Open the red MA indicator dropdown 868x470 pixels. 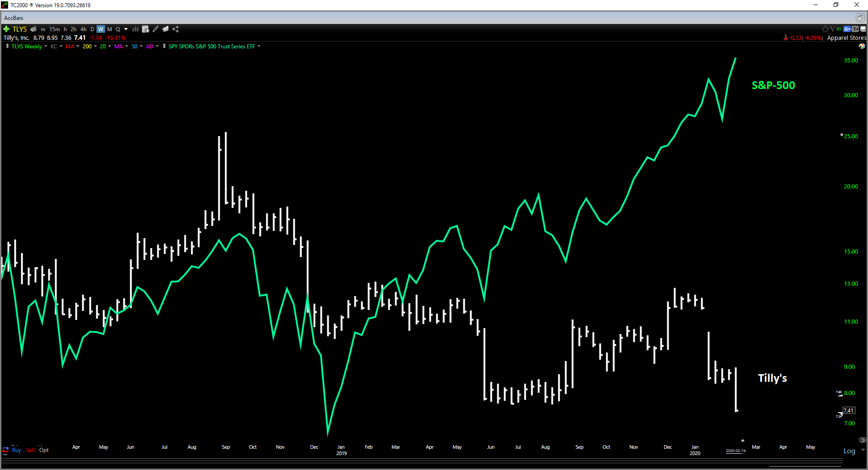click(78, 46)
